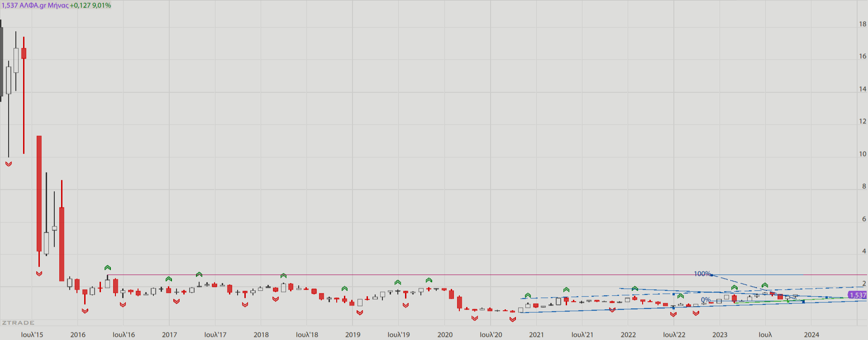Select the green up marker shortly before 2020

[429, 280]
